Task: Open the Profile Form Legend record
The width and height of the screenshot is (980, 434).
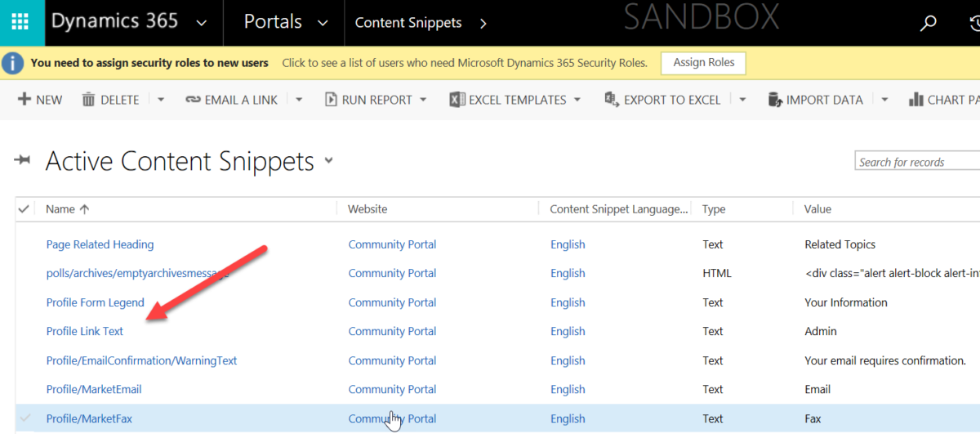Action: point(95,302)
